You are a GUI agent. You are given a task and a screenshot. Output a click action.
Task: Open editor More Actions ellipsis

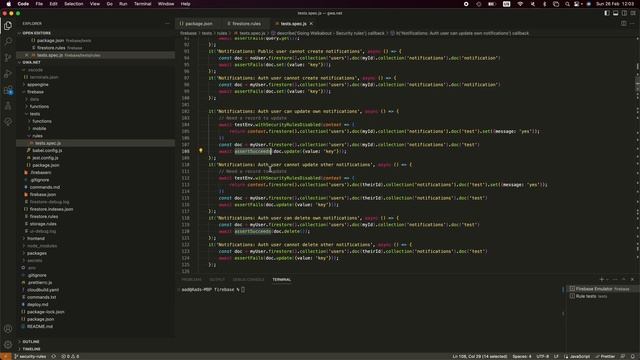coord(633,24)
